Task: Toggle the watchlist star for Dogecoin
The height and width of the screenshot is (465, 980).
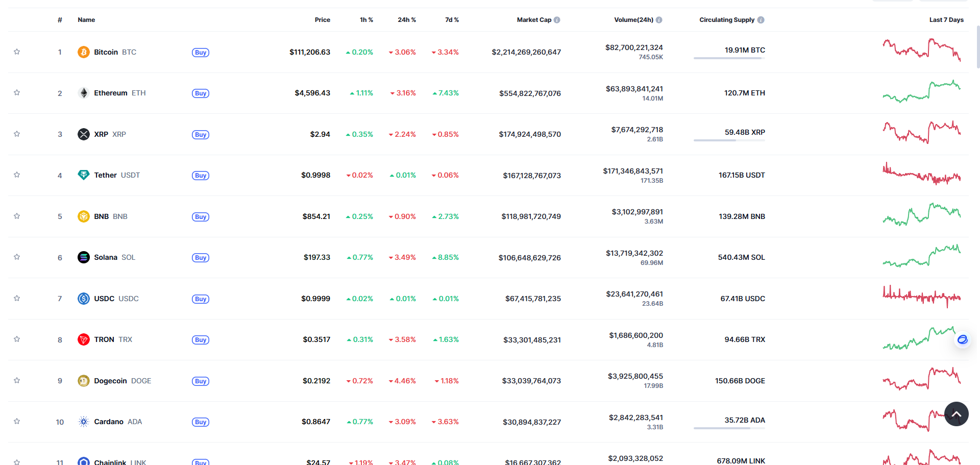Action: coord(17,380)
